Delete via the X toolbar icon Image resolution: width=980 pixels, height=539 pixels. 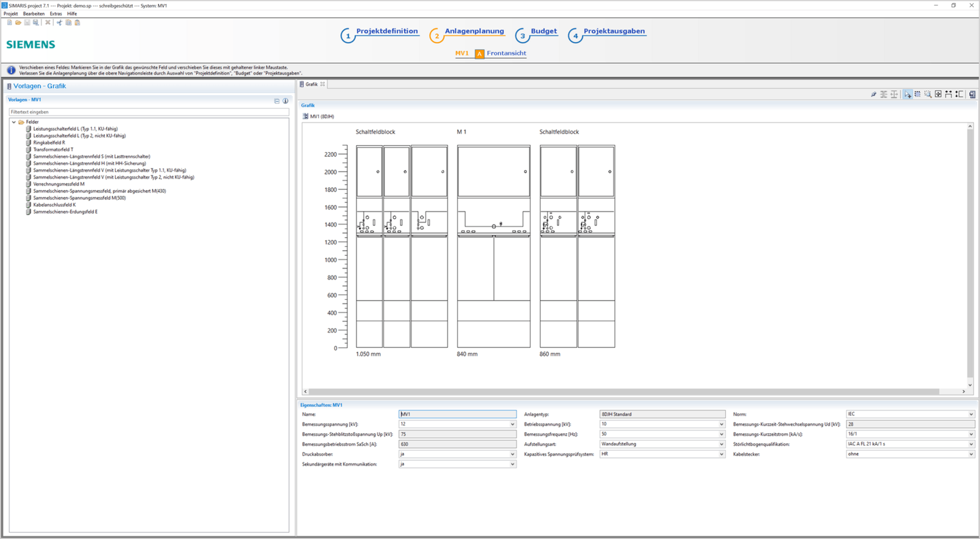pyautogui.click(x=47, y=23)
